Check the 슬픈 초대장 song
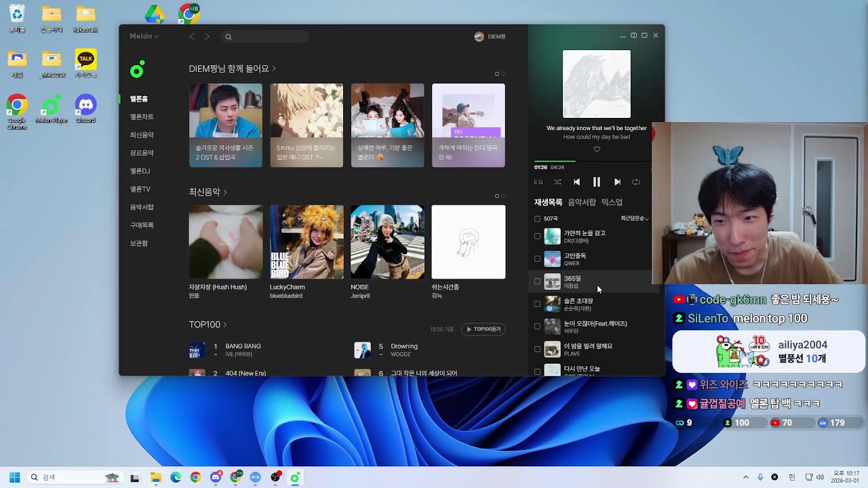 (537, 304)
